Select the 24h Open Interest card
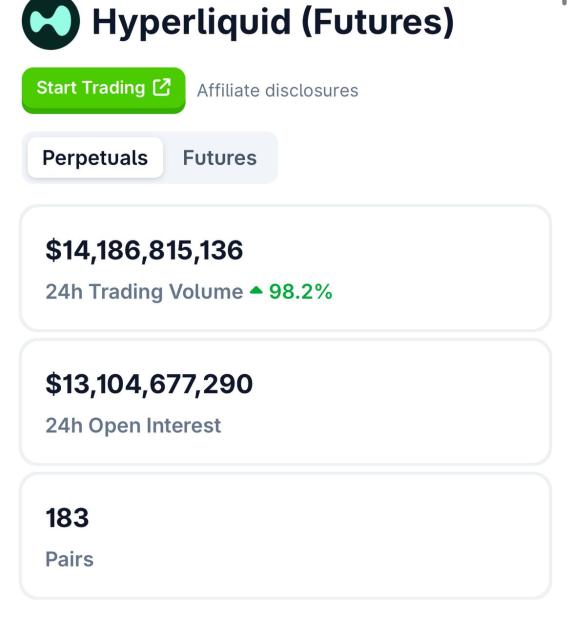 pos(285,402)
